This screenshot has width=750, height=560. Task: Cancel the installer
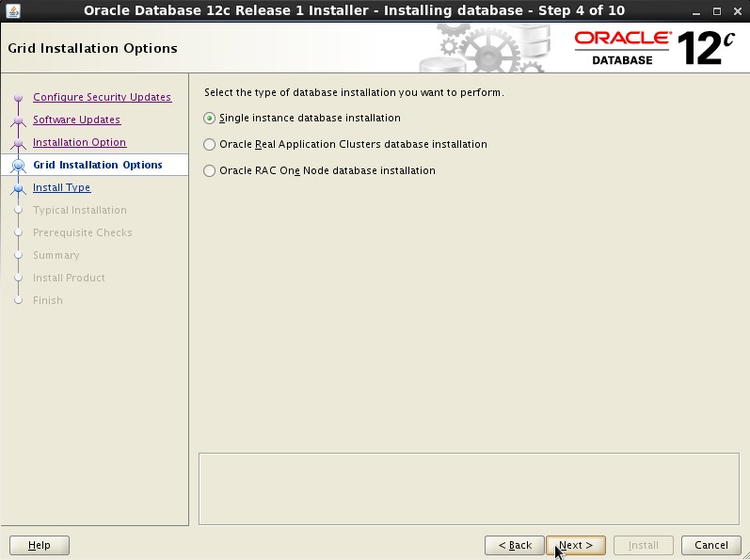click(x=711, y=545)
